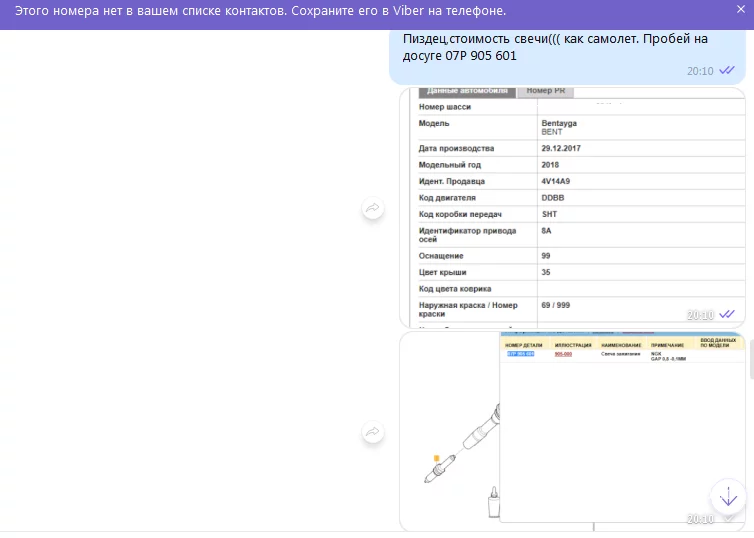
Task: Click the 'НАИМЕНОВАНИЕ' column header
Action: [x=621, y=345]
